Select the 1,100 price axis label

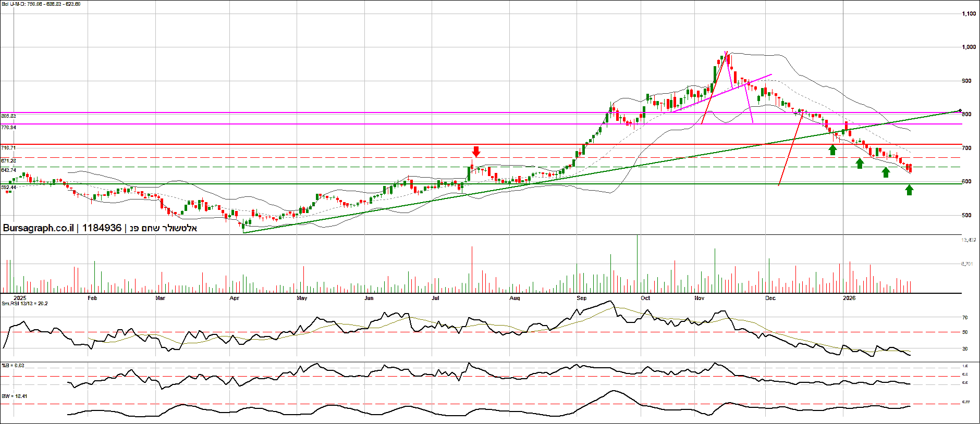pos(969,14)
